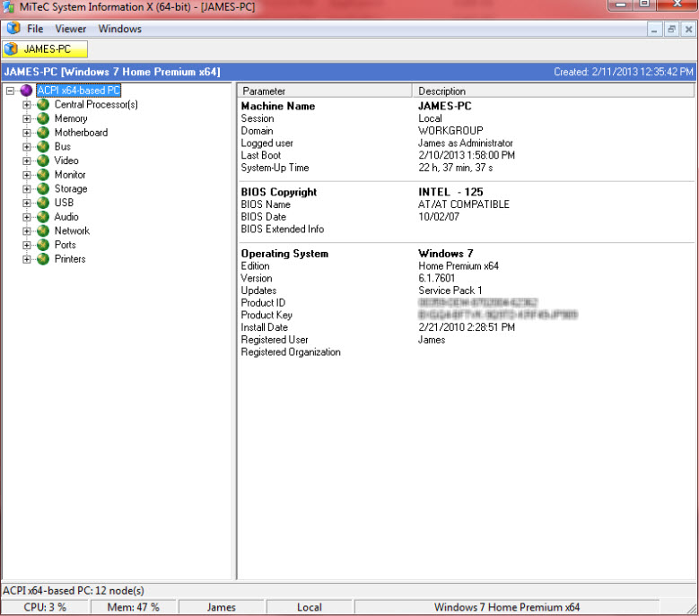Click the CPU: 3 % status panel
The width and height of the screenshot is (699, 616).
coord(45,608)
